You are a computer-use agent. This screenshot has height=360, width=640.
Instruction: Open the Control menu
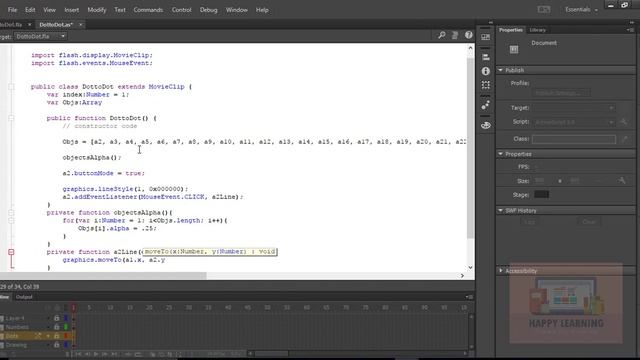point(182,10)
